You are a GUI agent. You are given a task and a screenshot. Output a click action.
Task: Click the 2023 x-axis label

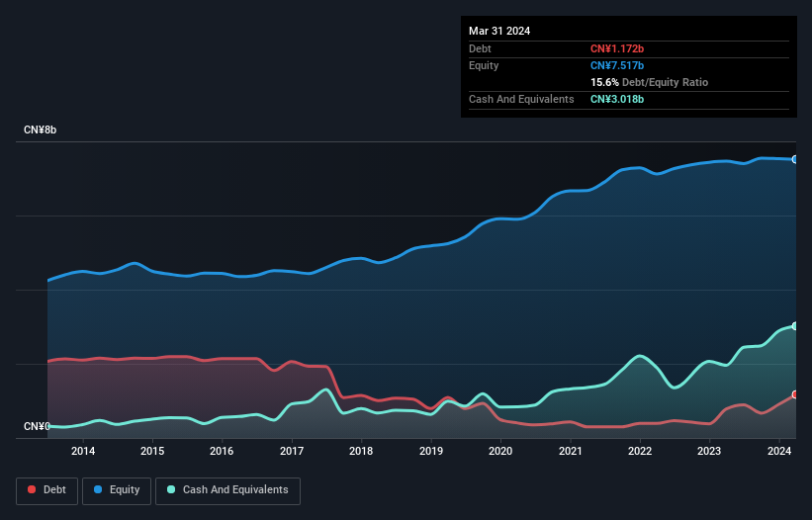coord(709,451)
